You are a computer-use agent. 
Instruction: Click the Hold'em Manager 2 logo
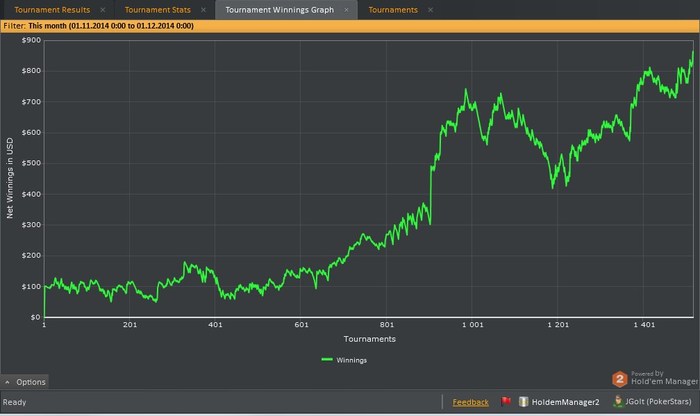click(619, 379)
